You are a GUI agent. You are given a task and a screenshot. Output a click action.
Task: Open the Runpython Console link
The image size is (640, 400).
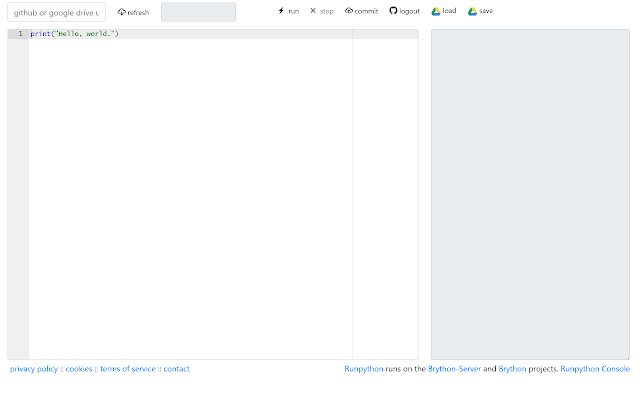point(595,369)
